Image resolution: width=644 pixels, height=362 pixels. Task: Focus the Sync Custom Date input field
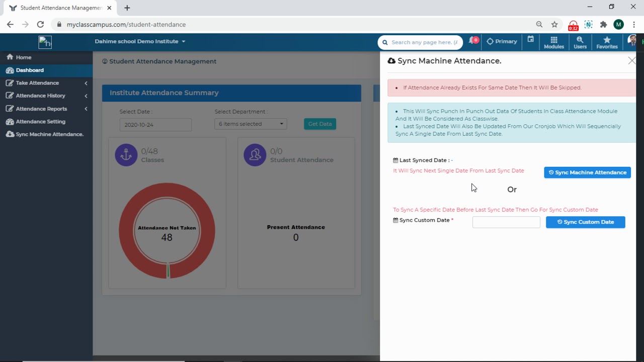(x=506, y=222)
